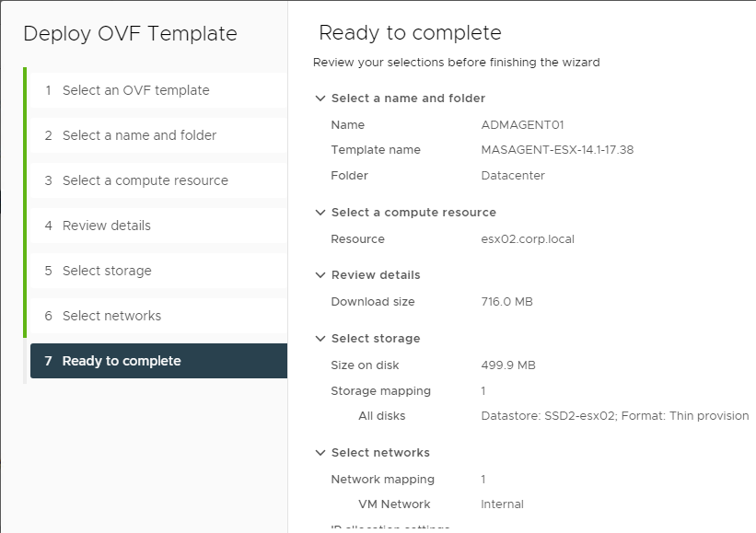Click the esx02.corp.local resource value

[x=528, y=239]
